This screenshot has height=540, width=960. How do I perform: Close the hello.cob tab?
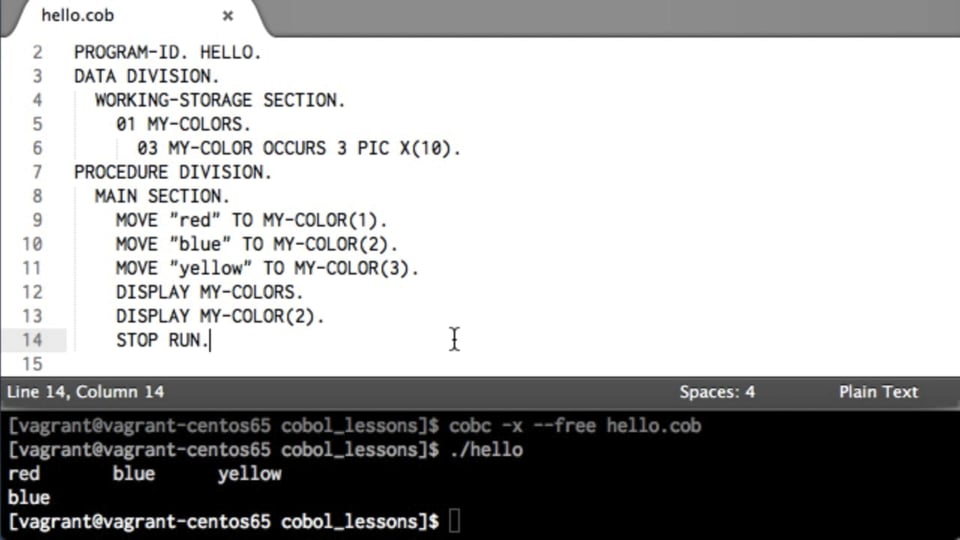coord(228,16)
